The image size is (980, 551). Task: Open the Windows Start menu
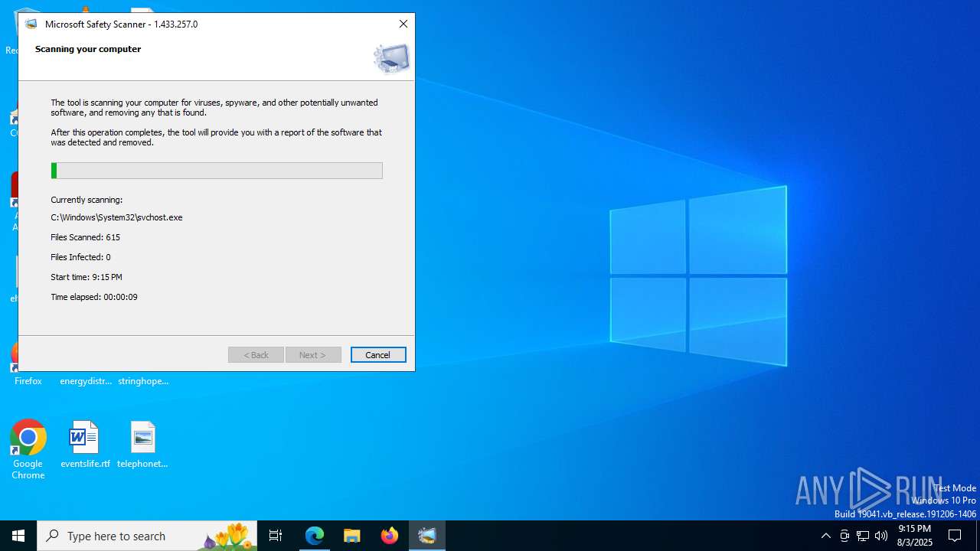click(x=18, y=536)
